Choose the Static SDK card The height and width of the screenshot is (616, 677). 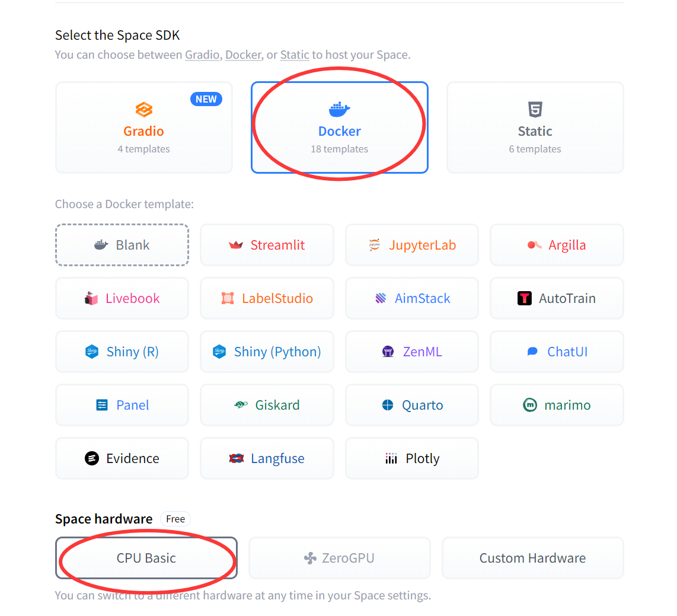(535, 127)
